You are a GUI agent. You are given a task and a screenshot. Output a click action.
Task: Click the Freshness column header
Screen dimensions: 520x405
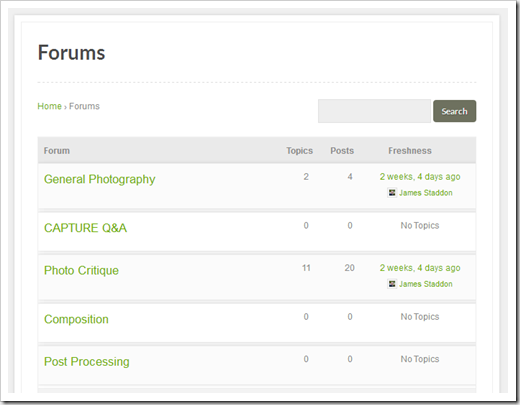tap(410, 151)
